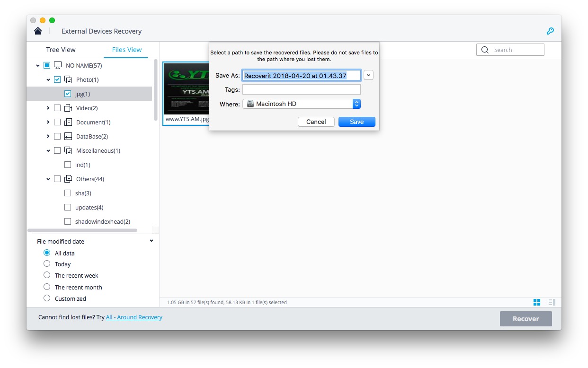Click the Home icon in header
Screen dimensions: 588x368
coord(38,31)
